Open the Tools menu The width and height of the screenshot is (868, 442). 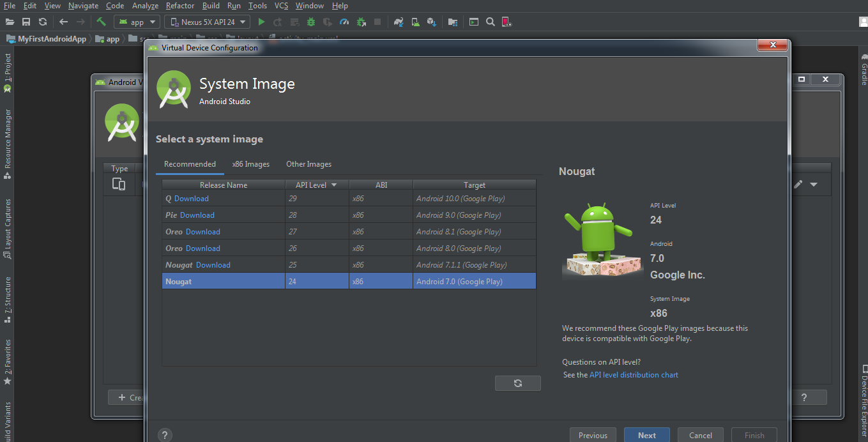[257, 6]
